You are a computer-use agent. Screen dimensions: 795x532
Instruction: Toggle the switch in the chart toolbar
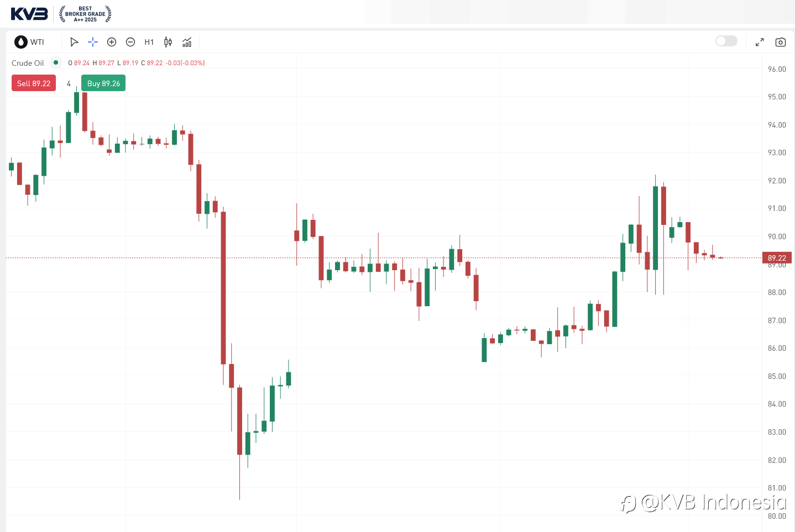tap(726, 41)
